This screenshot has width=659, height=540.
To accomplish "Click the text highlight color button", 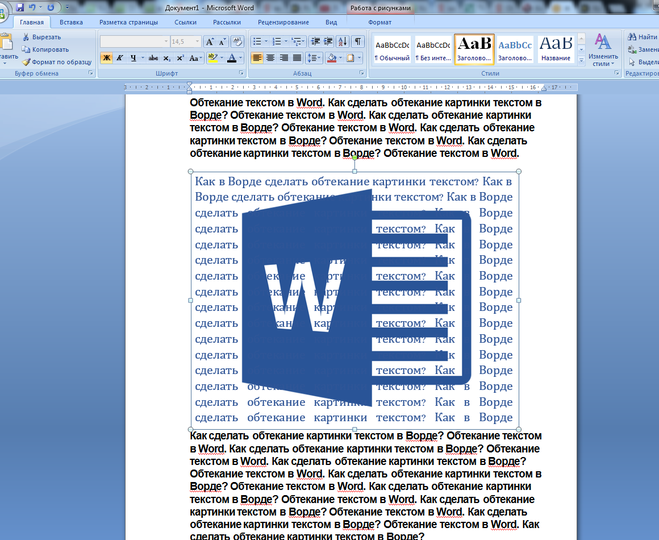I will 213,58.
